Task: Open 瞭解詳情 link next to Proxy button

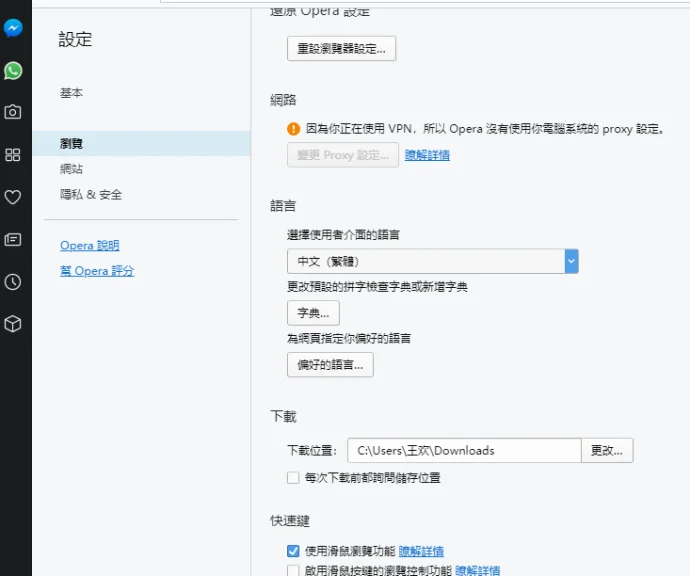Action: (427, 155)
